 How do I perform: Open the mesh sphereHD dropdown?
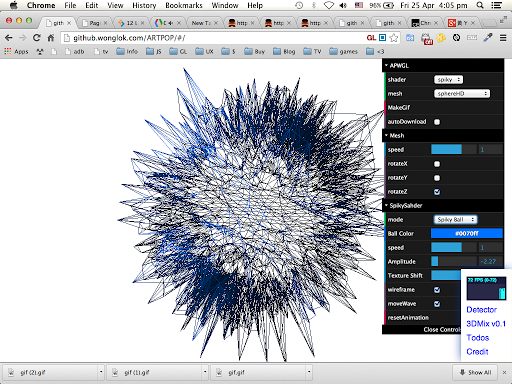[462, 94]
